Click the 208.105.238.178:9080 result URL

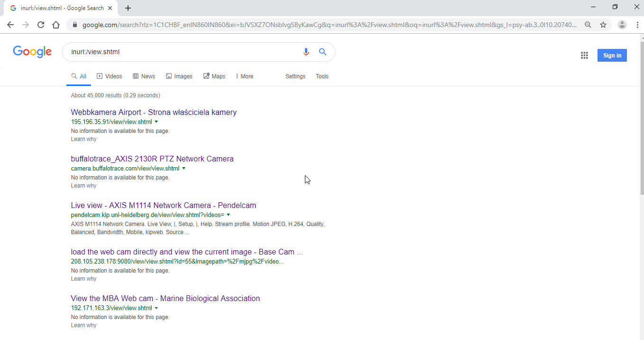point(177,262)
